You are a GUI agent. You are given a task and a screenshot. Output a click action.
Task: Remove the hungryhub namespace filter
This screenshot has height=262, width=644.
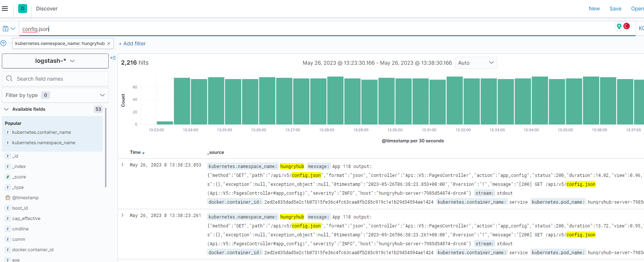click(109, 43)
